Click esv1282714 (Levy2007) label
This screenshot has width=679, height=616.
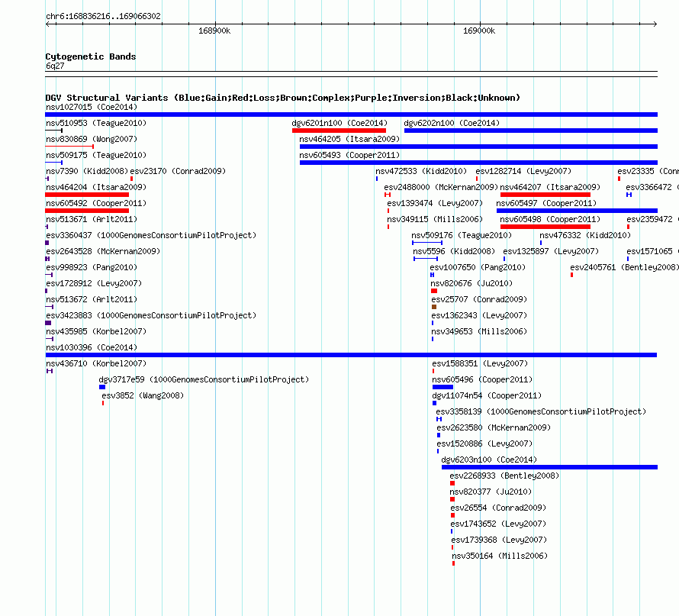pos(523,171)
